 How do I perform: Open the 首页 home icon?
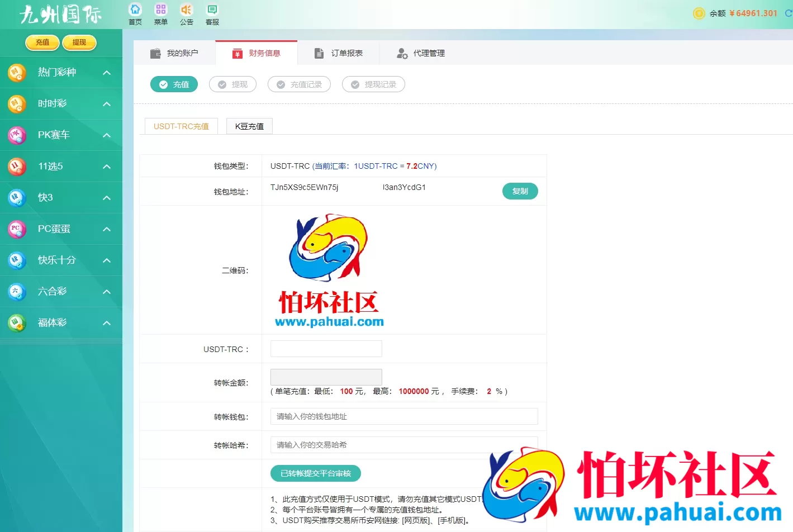tap(135, 9)
